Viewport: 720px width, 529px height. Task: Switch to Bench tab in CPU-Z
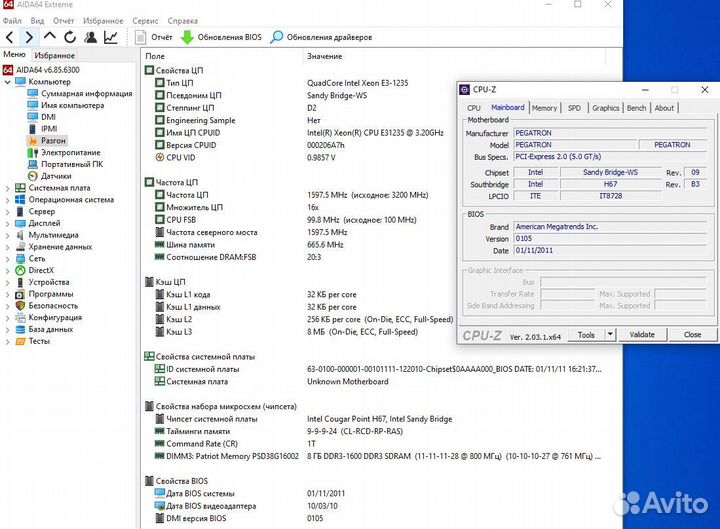(636, 108)
